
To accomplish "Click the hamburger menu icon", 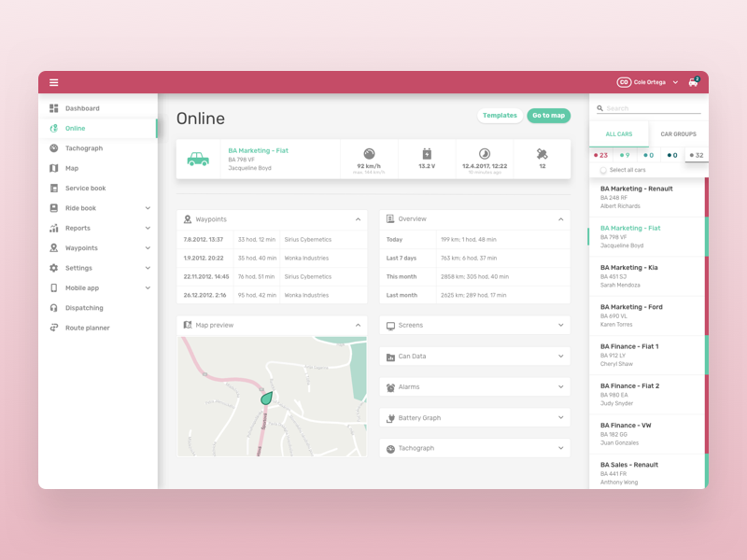I will (54, 81).
